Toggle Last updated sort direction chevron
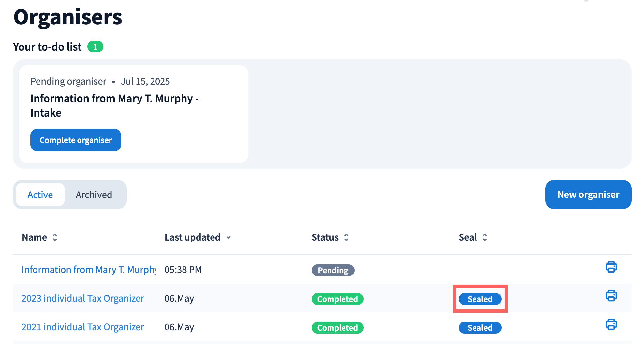The width and height of the screenshot is (644, 344). pyautogui.click(x=228, y=237)
